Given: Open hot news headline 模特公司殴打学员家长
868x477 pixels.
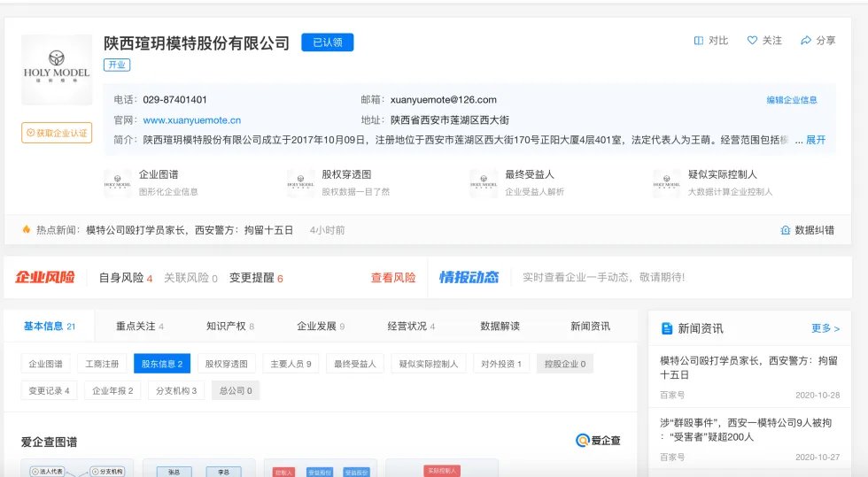Looking at the screenshot, I should pyautogui.click(x=190, y=230).
